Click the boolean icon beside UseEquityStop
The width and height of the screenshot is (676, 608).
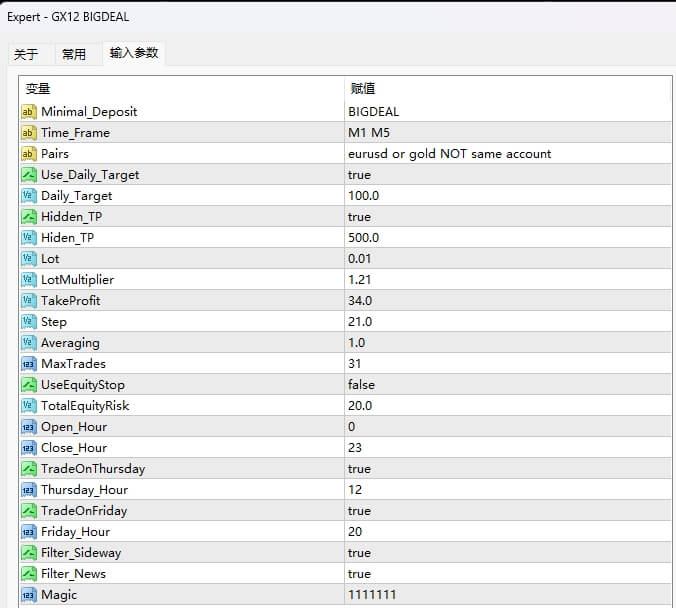[28, 385]
